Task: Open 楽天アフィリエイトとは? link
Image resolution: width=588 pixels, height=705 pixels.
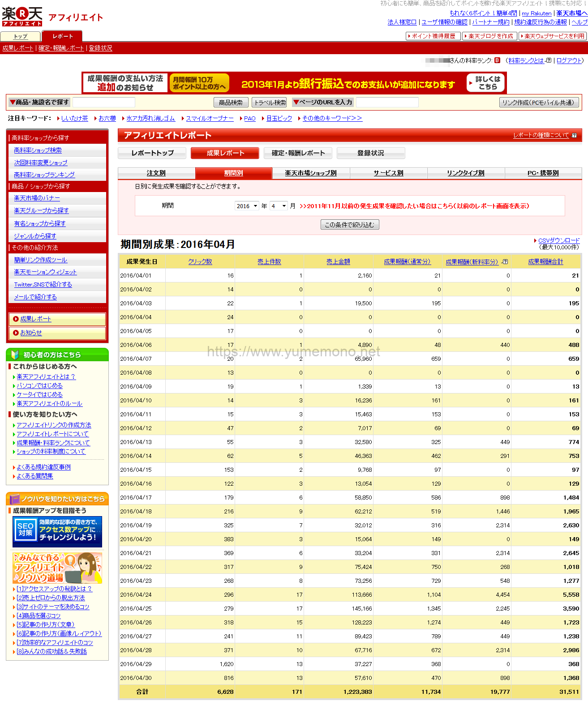Action: [46, 377]
